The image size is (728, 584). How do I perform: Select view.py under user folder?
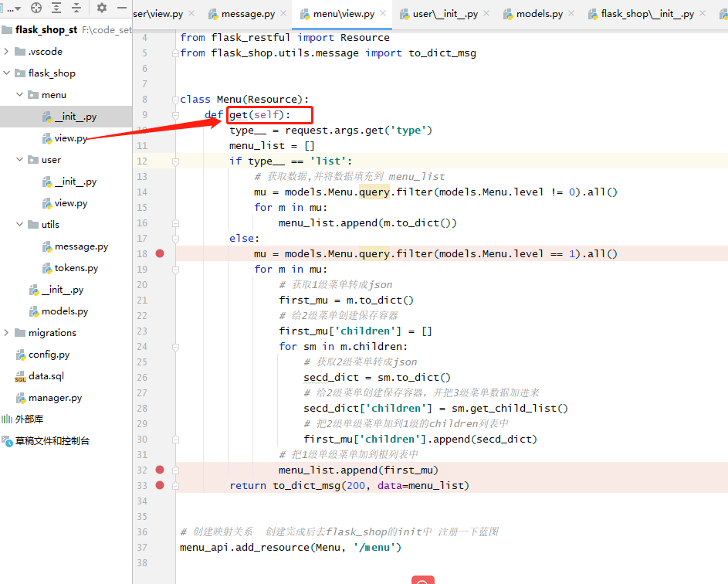pyautogui.click(x=66, y=203)
